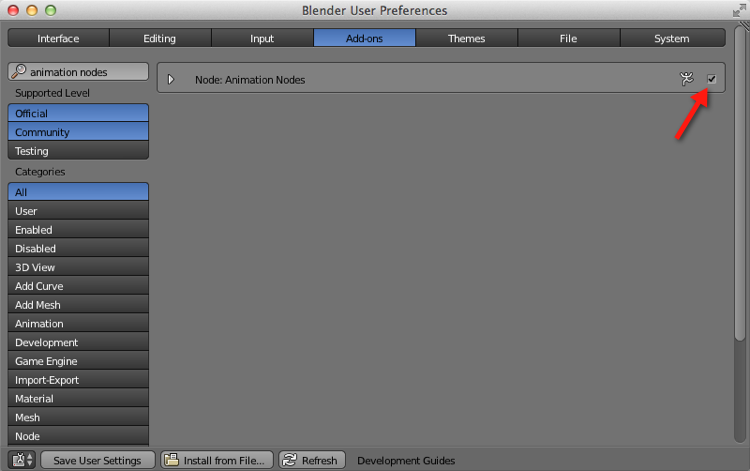
Task: Click the animation nodes search field
Action: [x=78, y=72]
